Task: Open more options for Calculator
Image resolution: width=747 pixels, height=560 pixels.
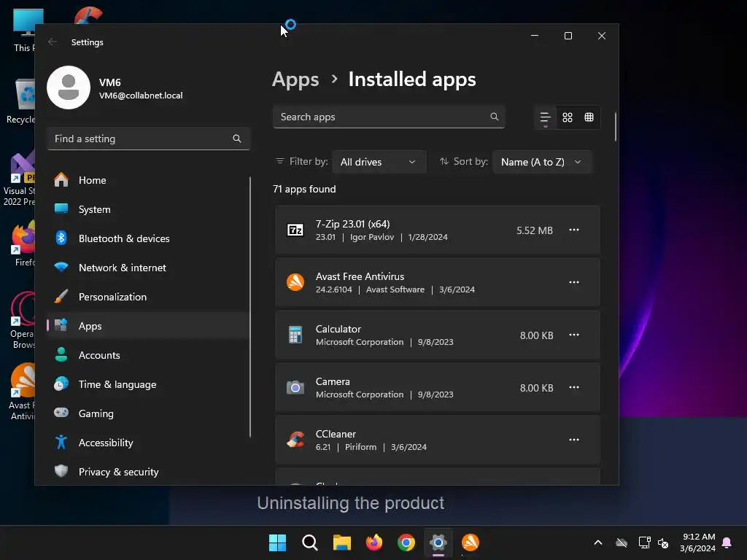Action: tap(574, 335)
